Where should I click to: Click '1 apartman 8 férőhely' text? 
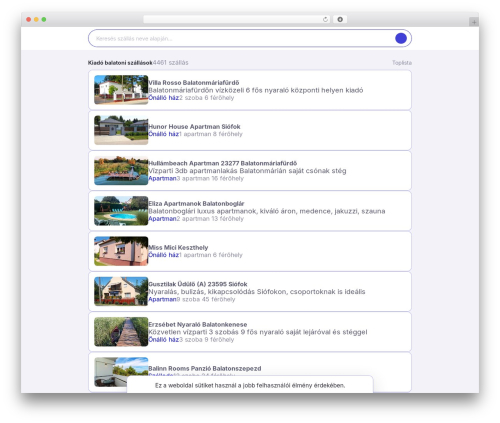(211, 134)
